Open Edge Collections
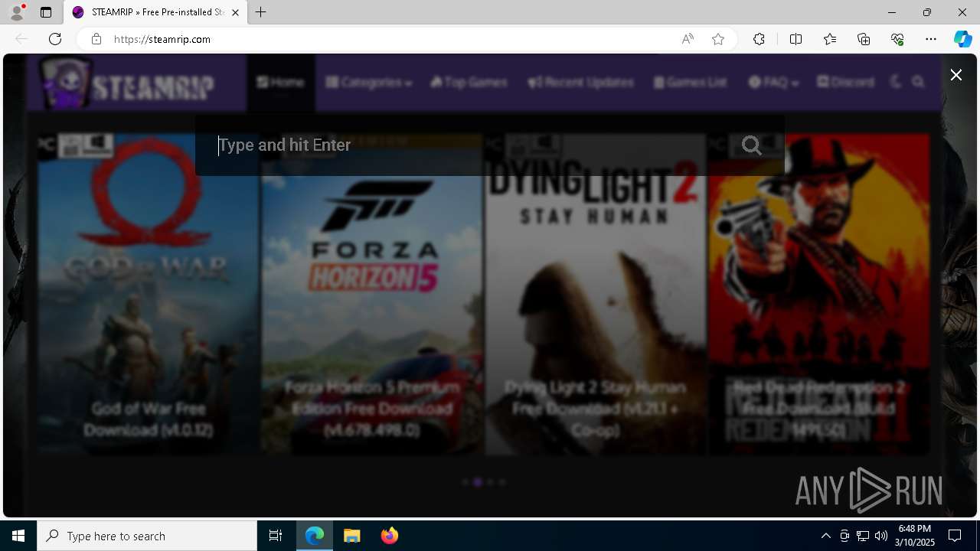The image size is (980, 551). coord(864,39)
